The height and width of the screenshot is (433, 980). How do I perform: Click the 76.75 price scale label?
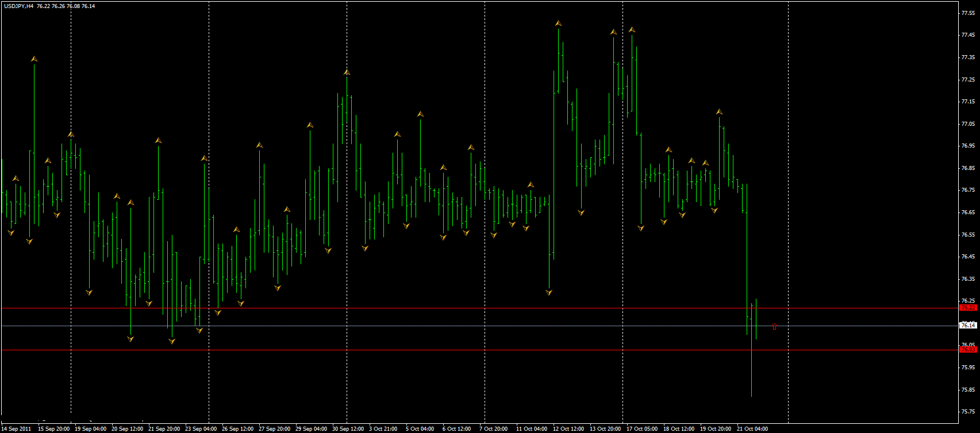click(x=968, y=190)
